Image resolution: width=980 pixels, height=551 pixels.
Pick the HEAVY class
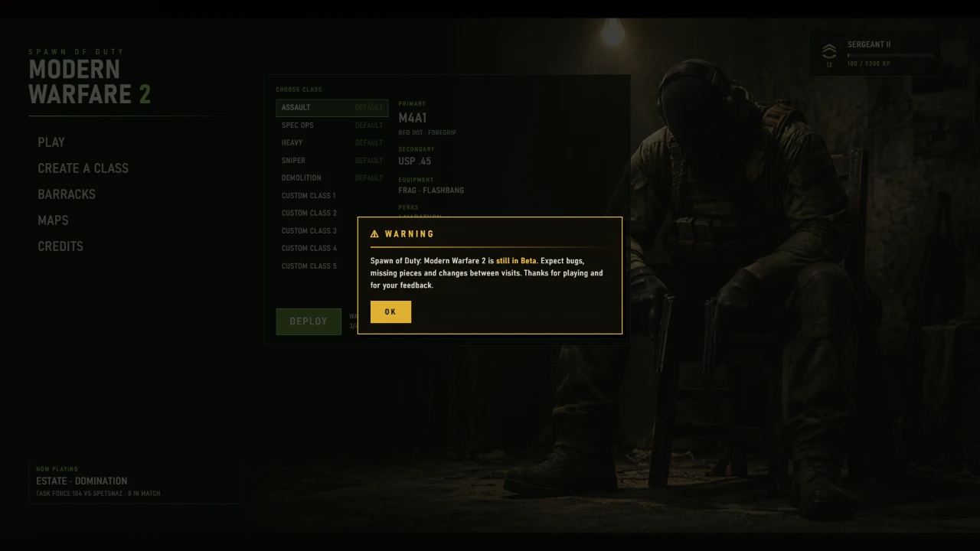332,142
